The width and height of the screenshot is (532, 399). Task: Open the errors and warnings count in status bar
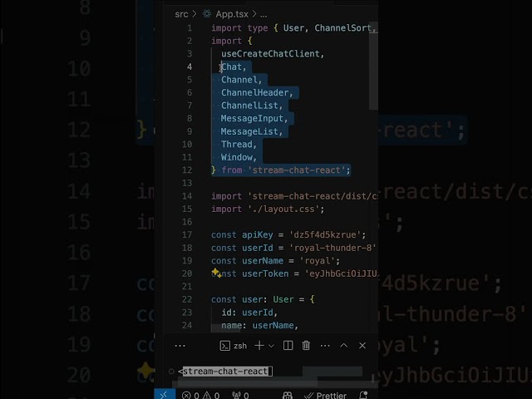[x=200, y=396]
